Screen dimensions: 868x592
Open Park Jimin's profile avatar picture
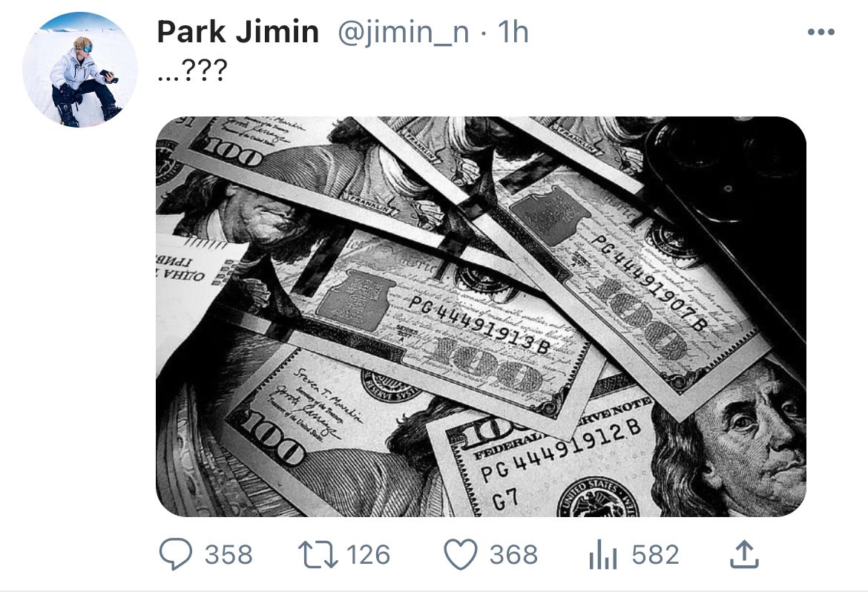click(x=79, y=70)
